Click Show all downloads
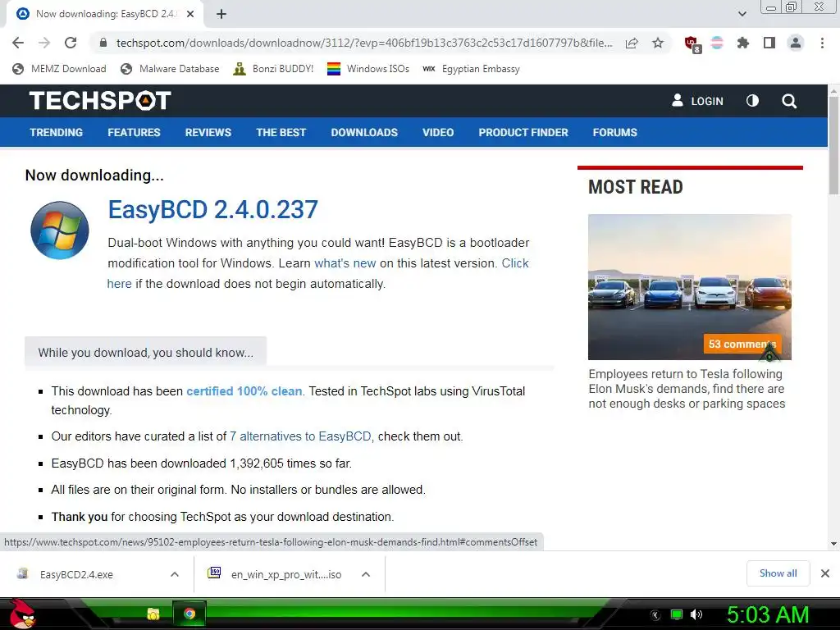Image resolution: width=840 pixels, height=630 pixels. (x=778, y=573)
